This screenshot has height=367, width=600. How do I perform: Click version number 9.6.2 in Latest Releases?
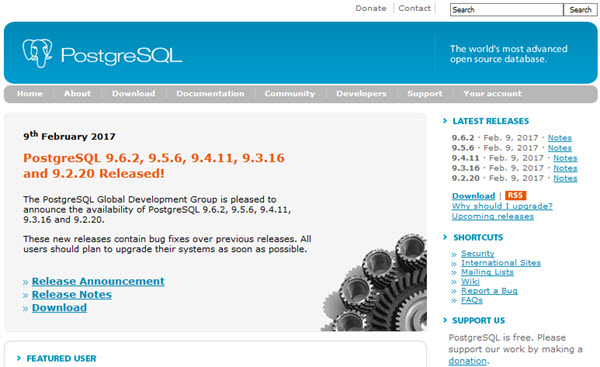pos(463,138)
